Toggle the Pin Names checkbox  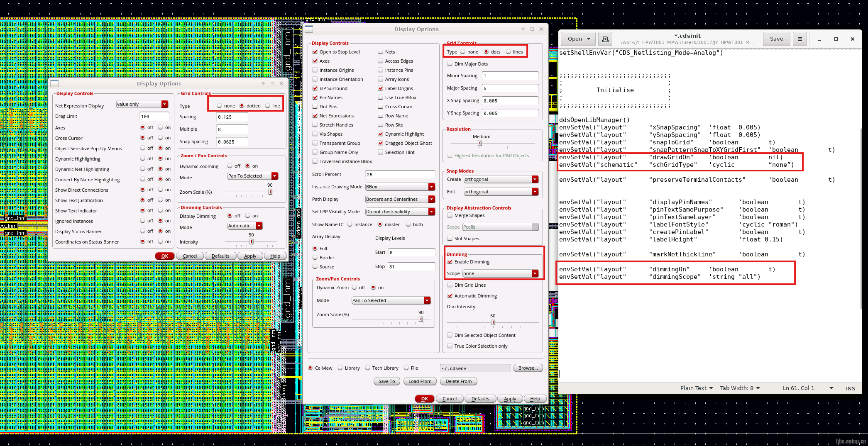pos(315,97)
